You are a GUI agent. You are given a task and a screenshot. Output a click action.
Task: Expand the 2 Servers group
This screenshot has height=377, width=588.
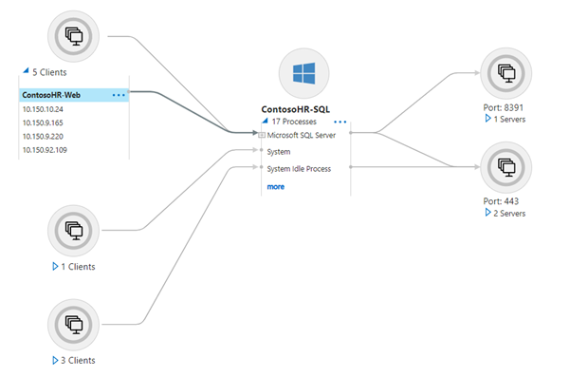(x=487, y=213)
